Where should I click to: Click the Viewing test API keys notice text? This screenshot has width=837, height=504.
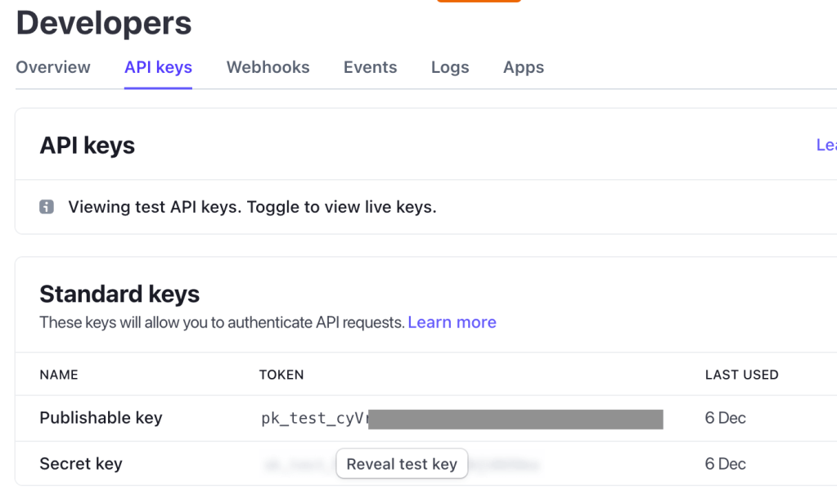[x=252, y=207]
